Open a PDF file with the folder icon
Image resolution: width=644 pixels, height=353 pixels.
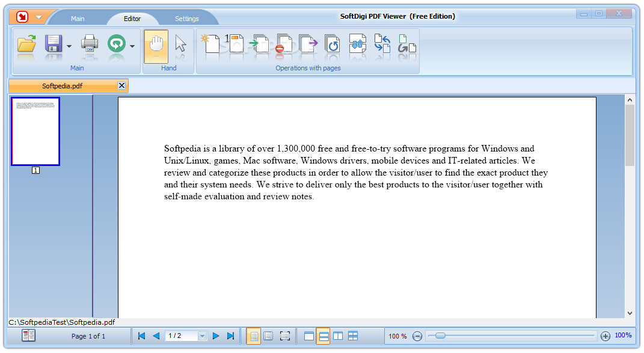[x=26, y=44]
